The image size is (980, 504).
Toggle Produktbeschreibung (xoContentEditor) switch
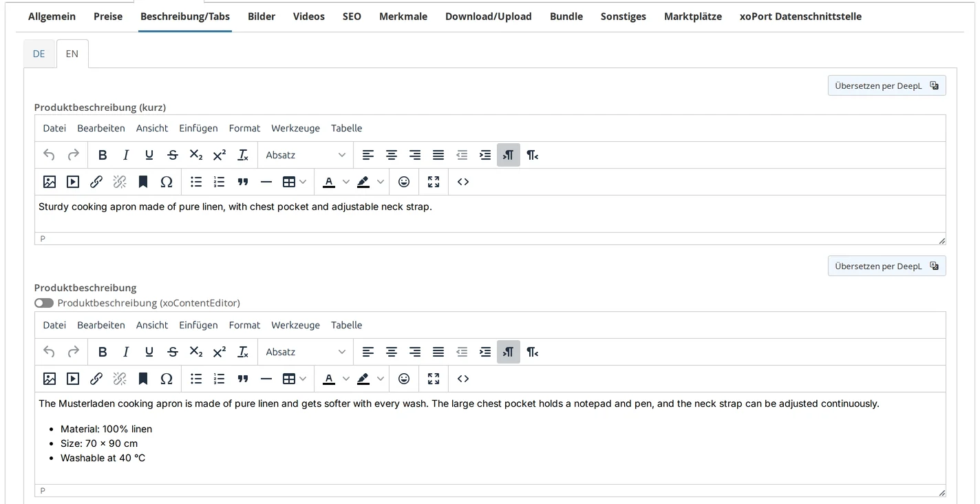tap(44, 303)
